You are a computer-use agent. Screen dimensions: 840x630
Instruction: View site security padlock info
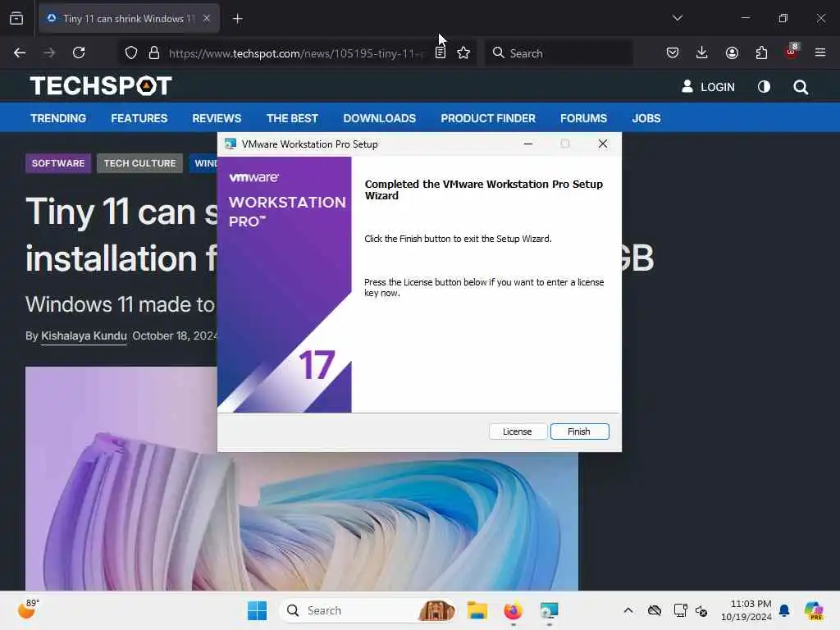(x=154, y=52)
